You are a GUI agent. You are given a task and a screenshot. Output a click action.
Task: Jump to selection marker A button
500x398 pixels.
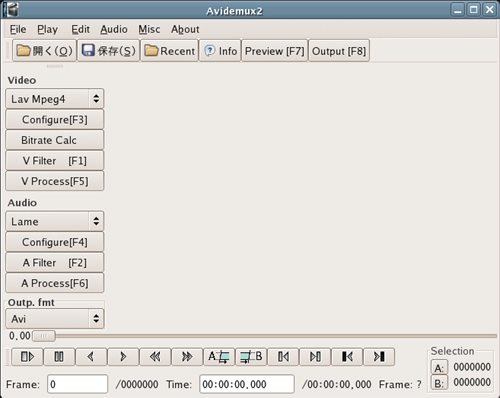(x=439, y=368)
